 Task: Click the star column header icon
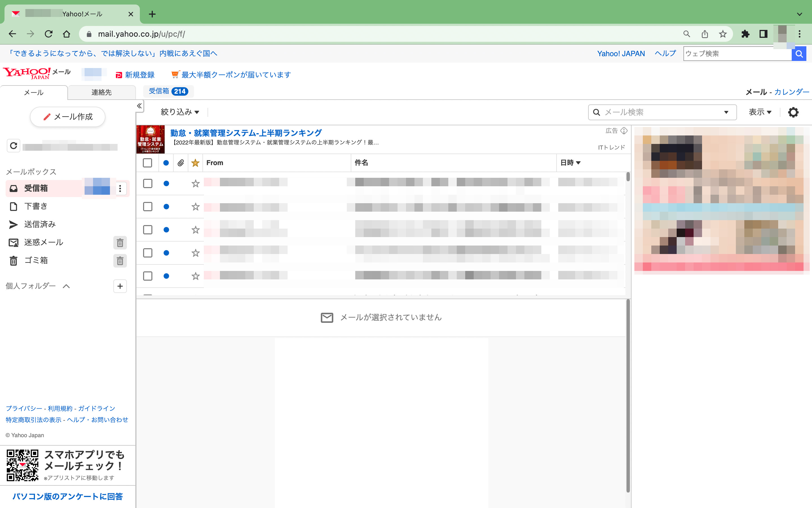pos(195,163)
